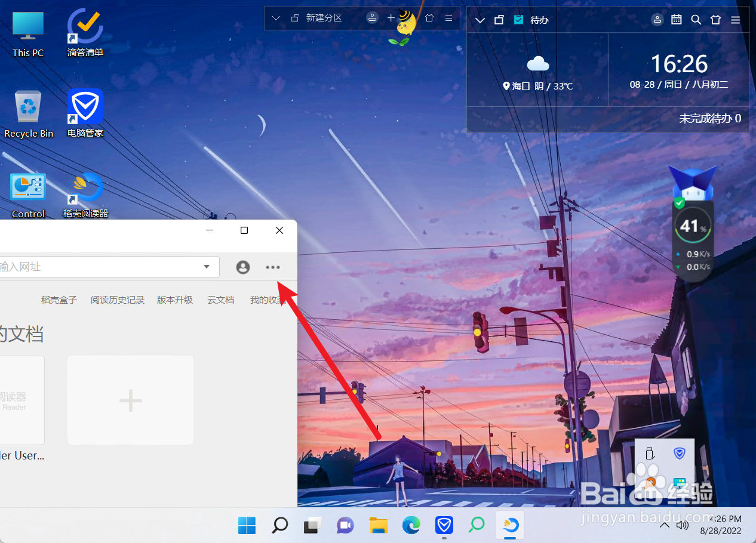
Task: Click the user account avatar in 稻壳阅读器
Action: point(243,267)
